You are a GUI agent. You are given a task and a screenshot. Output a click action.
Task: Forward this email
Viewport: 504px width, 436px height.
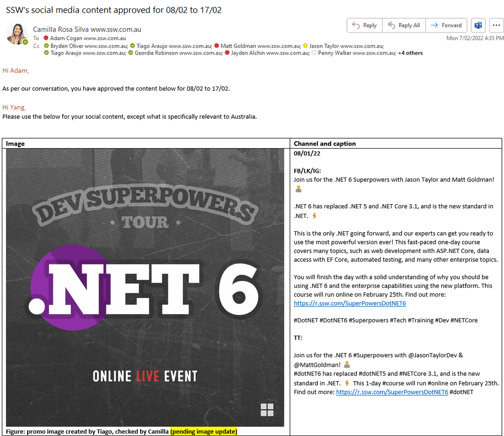pyautogui.click(x=446, y=26)
